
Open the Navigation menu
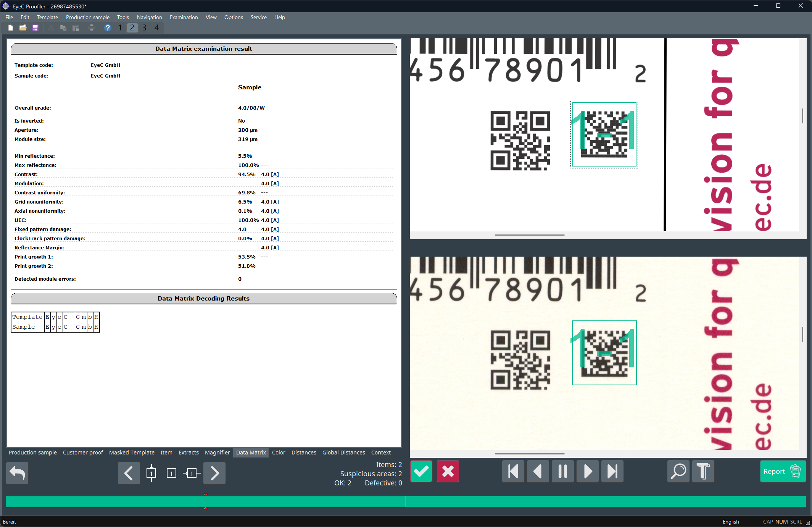pos(150,17)
